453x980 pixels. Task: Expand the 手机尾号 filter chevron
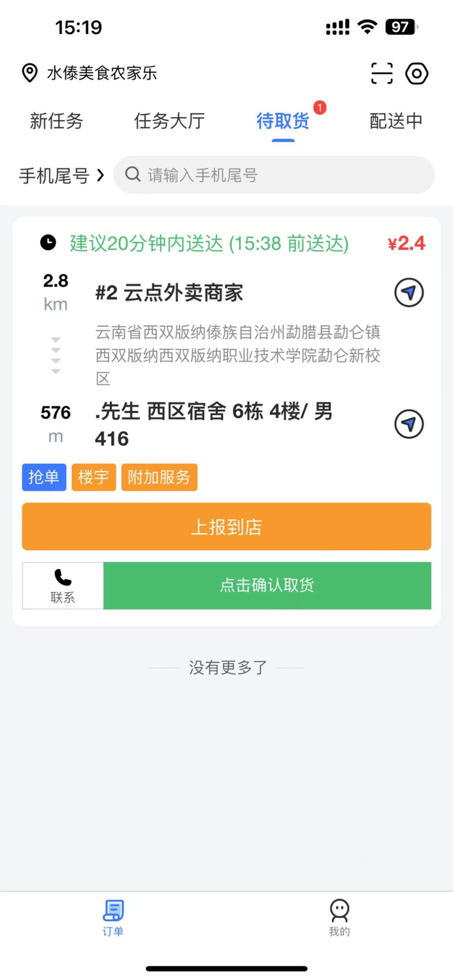tap(101, 175)
